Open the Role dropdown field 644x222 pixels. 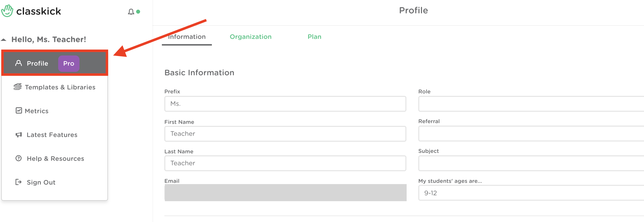pyautogui.click(x=530, y=104)
